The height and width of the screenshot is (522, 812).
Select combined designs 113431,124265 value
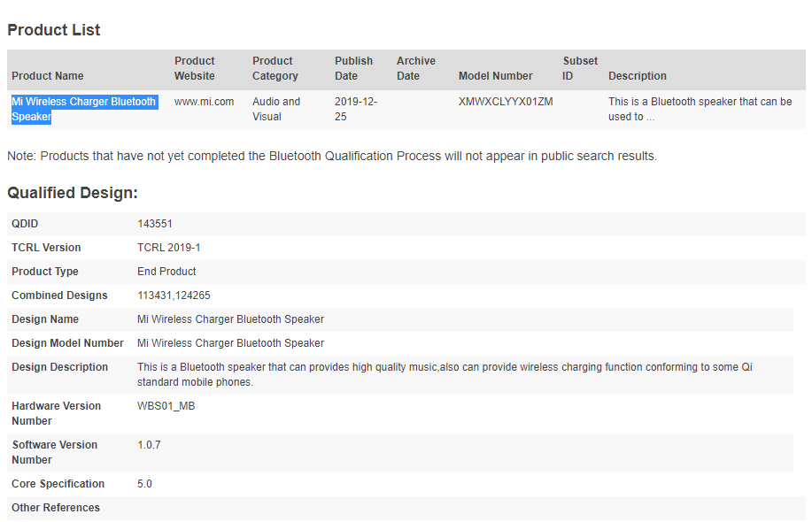coord(174,296)
